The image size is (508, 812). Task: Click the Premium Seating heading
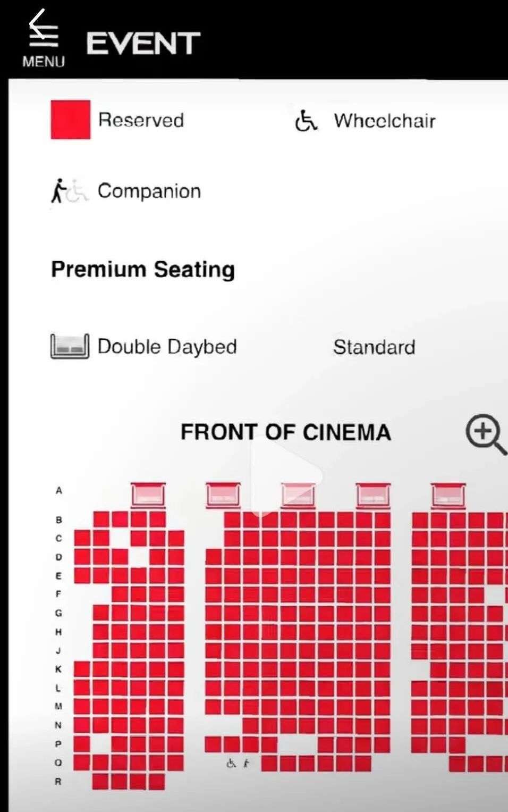coord(143,269)
